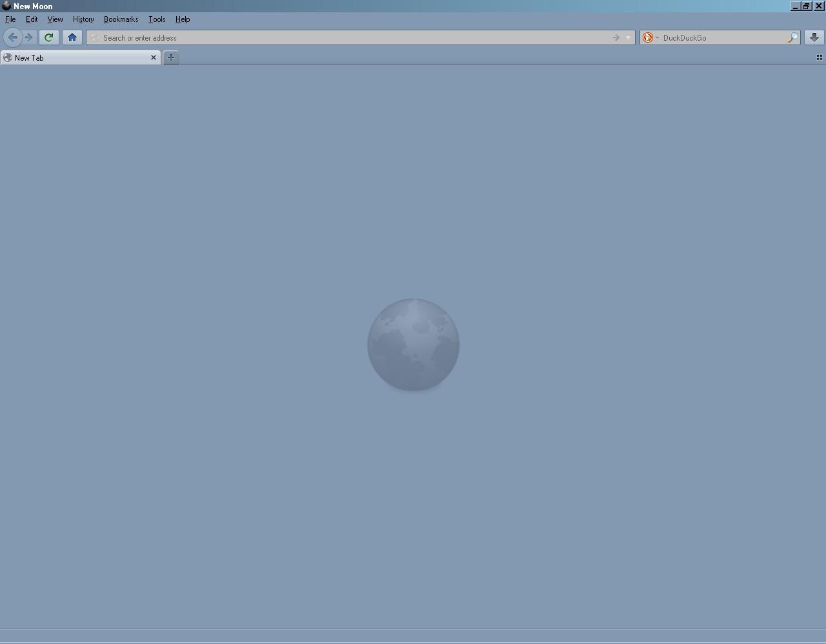Open the DuckDuckGo search engine selector
Image resolution: width=826 pixels, height=644 pixels.
(x=650, y=37)
